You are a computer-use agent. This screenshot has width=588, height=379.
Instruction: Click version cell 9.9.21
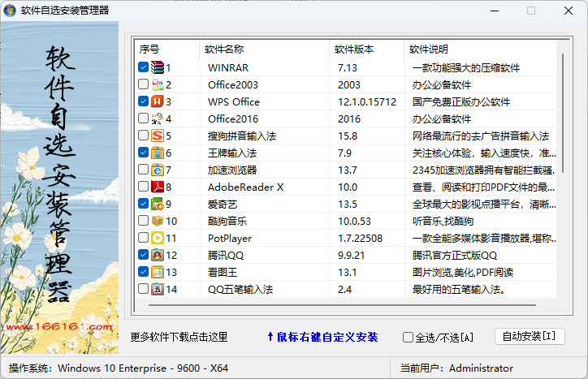tap(351, 256)
